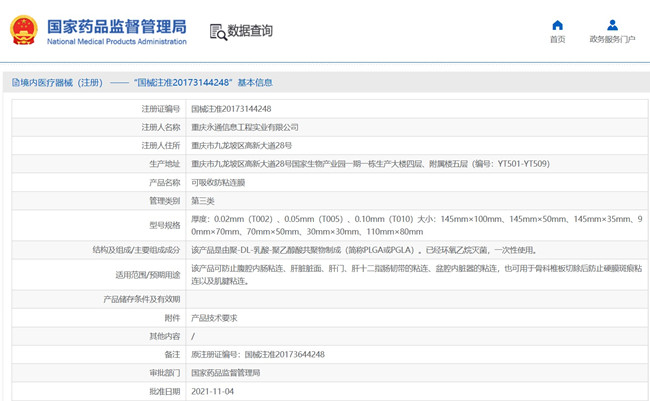Click the national emblem logo
The height and width of the screenshot is (401, 650).
tap(24, 30)
